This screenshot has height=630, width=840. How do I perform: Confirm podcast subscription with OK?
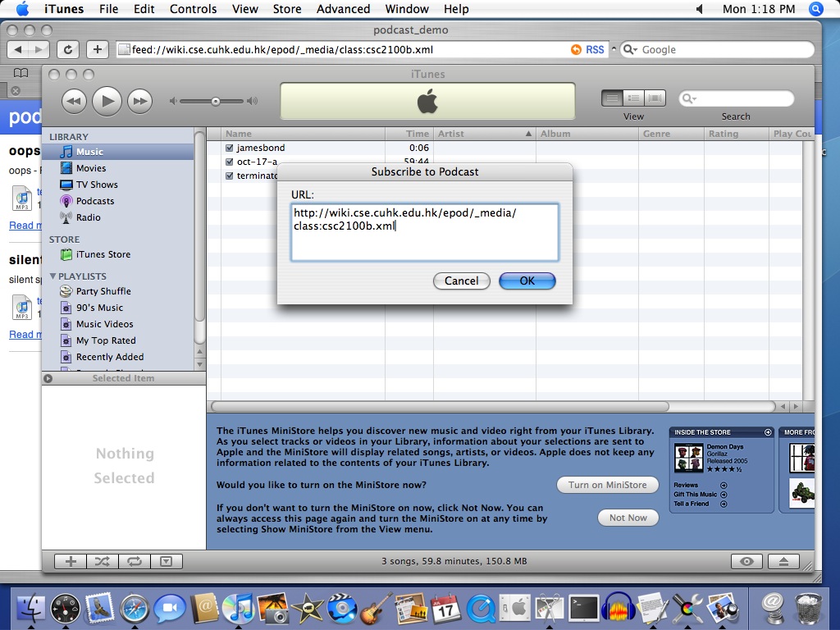pos(527,281)
